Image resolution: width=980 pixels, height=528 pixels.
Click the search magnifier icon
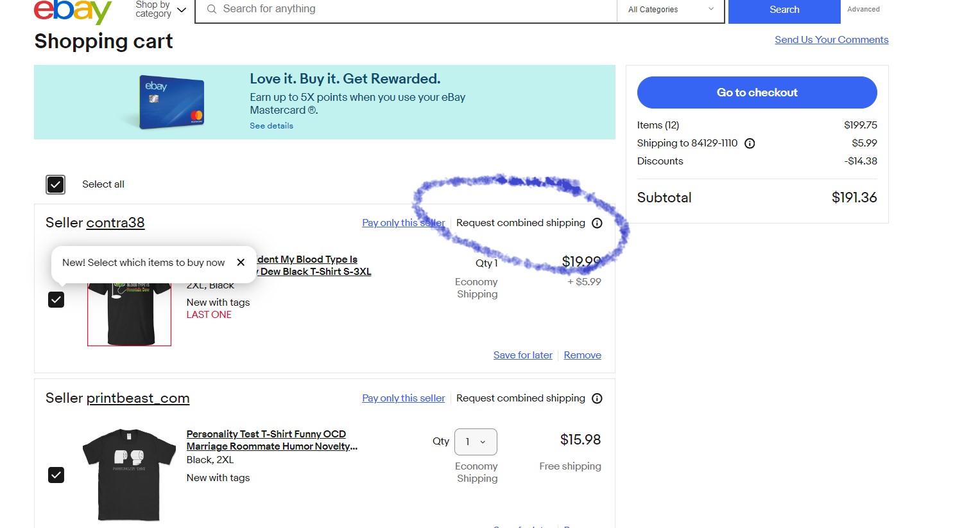coord(211,9)
